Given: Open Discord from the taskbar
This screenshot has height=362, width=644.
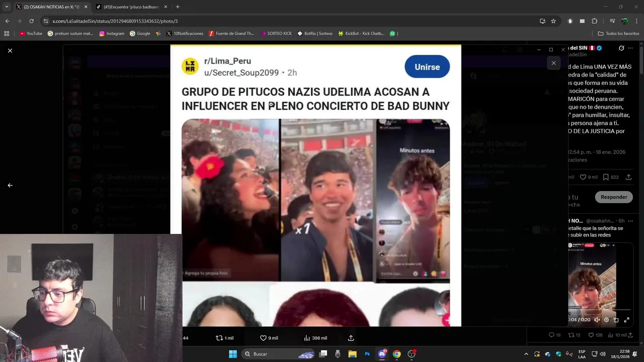Looking at the screenshot, I should 382,354.
